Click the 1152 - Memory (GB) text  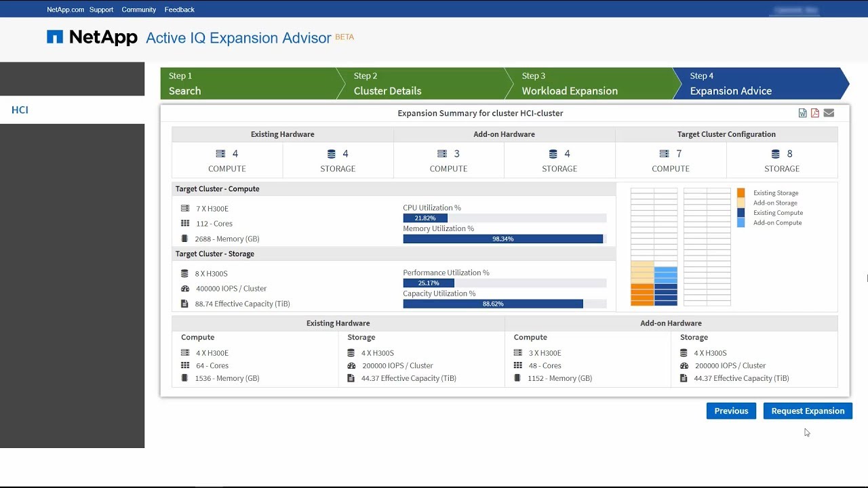coord(560,379)
